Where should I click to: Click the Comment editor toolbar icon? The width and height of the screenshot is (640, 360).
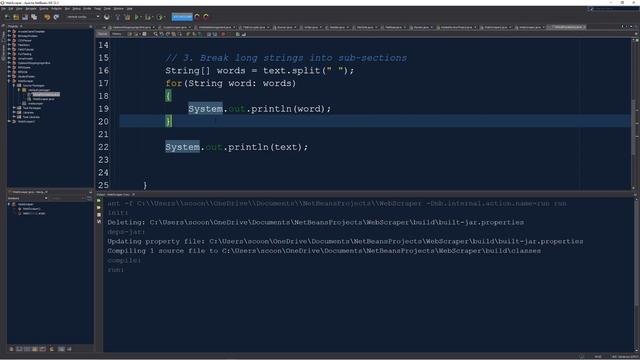click(238, 34)
